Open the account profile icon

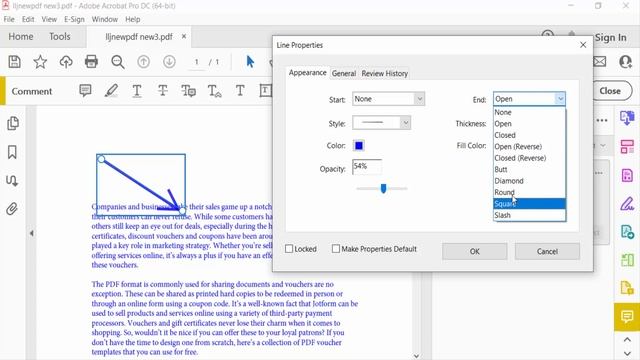(x=625, y=62)
